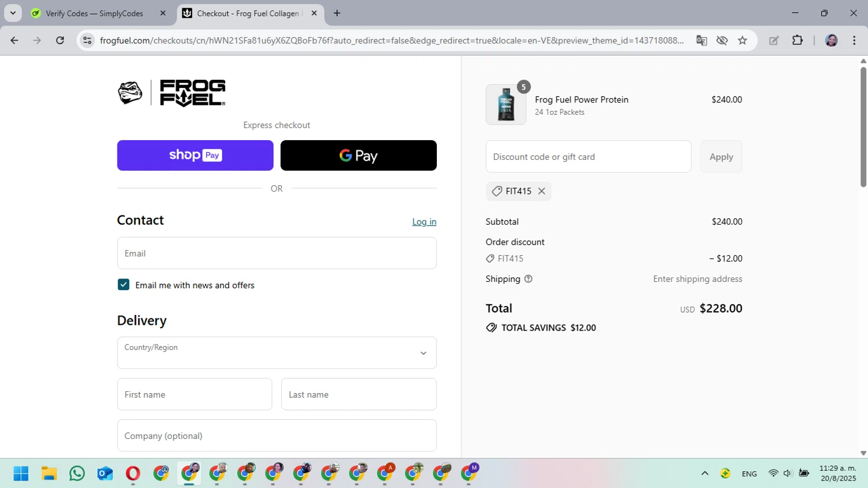Open Outlook from the taskbar
The height and width of the screenshot is (488, 868).
click(x=105, y=474)
